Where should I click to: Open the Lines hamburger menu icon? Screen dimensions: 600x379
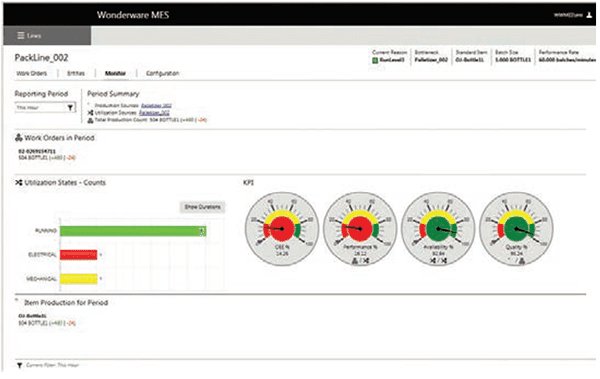21,36
